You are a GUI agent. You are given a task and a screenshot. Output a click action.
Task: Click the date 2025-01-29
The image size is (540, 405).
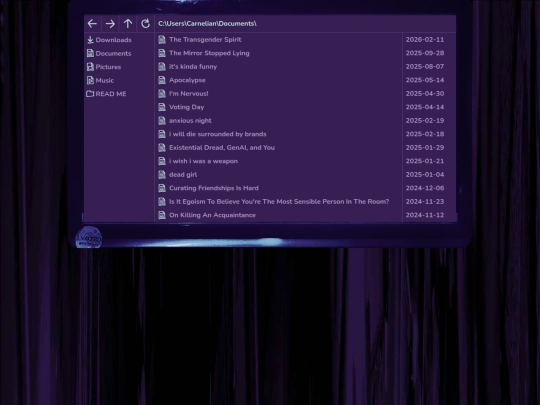tap(425, 147)
